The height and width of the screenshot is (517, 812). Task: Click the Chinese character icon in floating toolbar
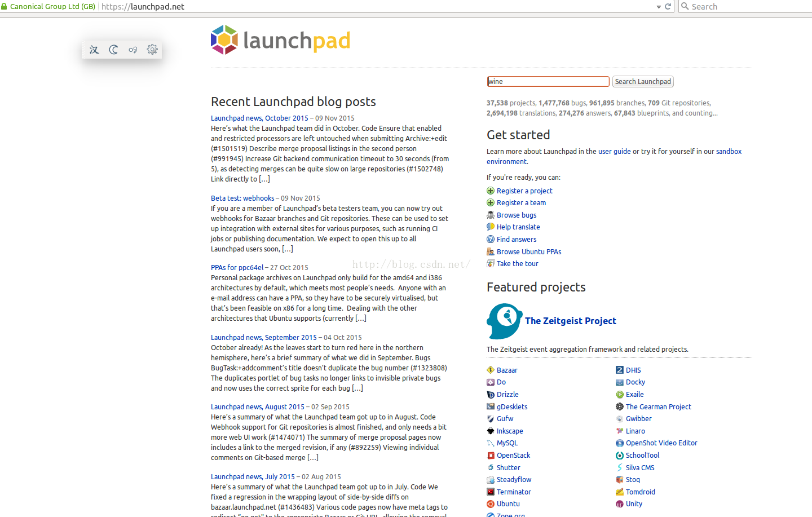94,50
